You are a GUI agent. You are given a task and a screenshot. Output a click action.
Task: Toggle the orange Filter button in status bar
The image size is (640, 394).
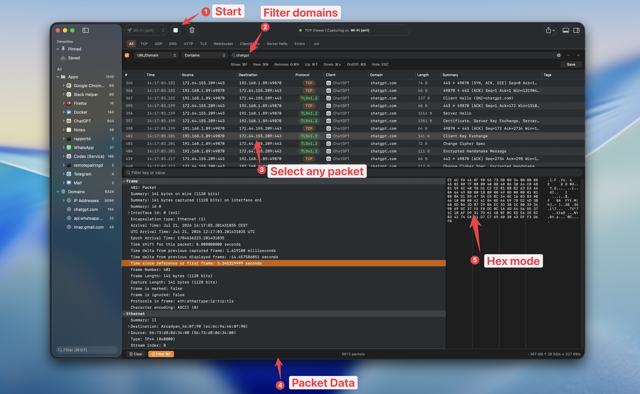pos(161,354)
